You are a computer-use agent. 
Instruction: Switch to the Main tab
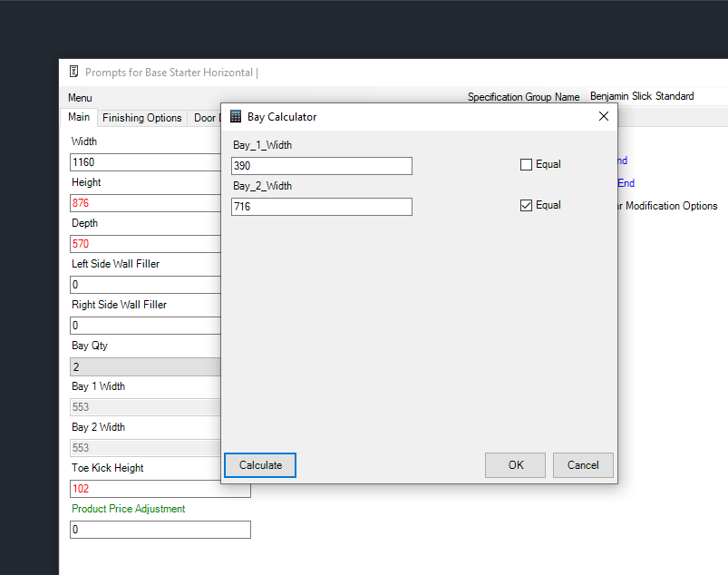[x=79, y=117]
